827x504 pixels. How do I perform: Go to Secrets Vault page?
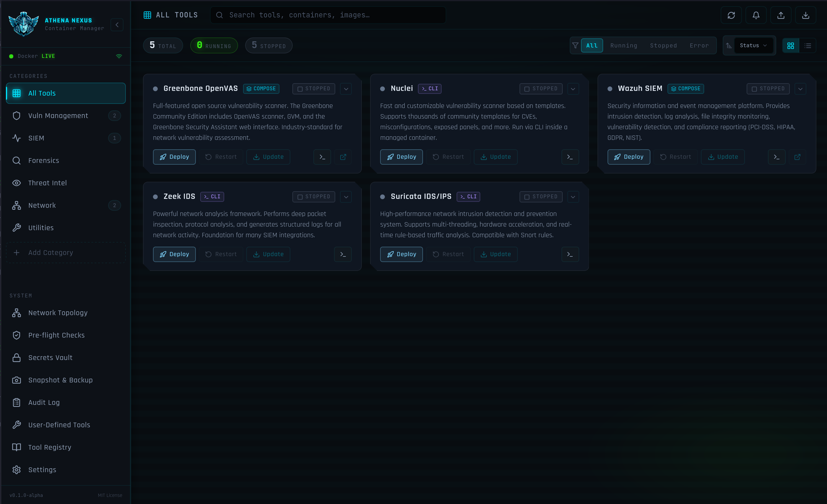click(x=50, y=357)
